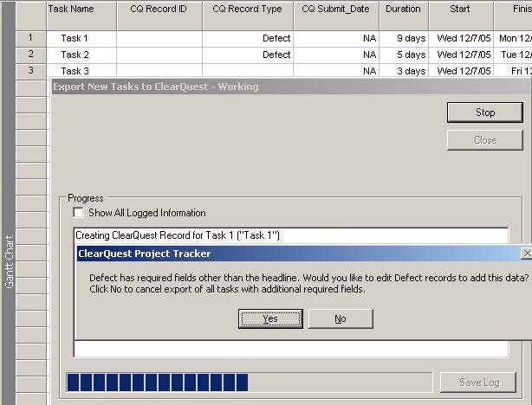Click the Task 2 name cell
This screenshot has height=405, width=532.
click(81, 55)
